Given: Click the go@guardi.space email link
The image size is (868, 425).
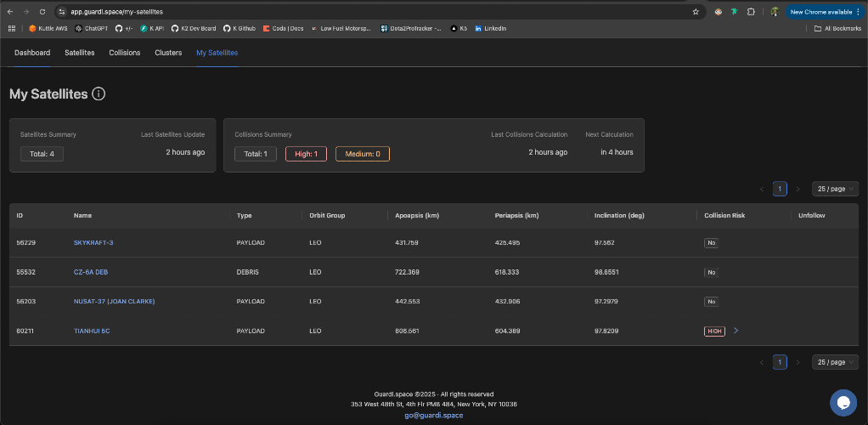Looking at the screenshot, I should point(433,415).
